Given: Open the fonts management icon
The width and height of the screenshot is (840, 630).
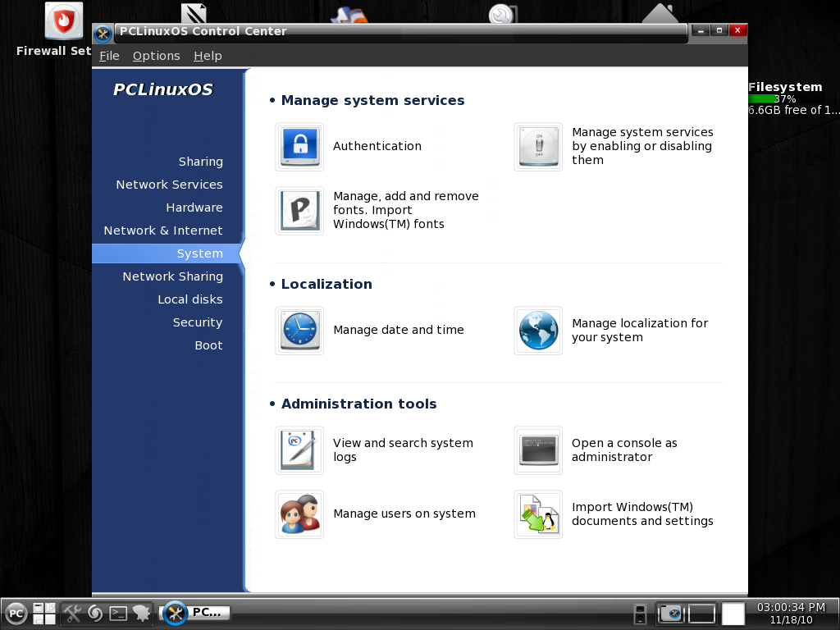Looking at the screenshot, I should 299,211.
